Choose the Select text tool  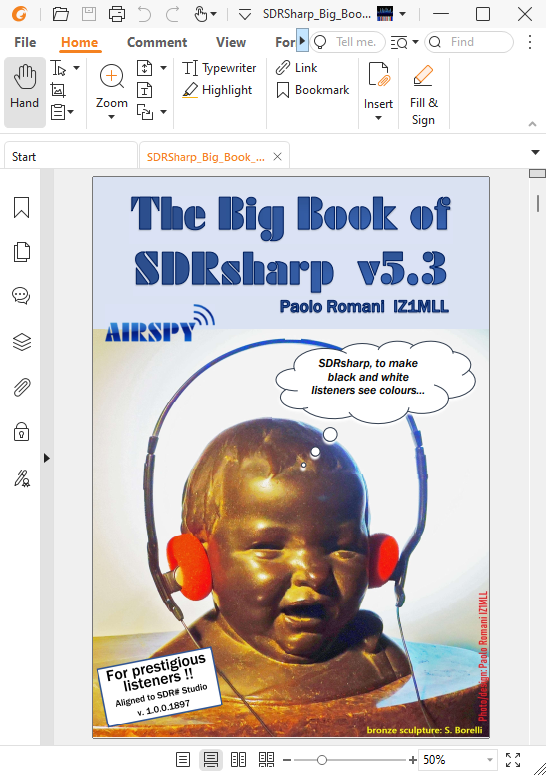[59, 68]
